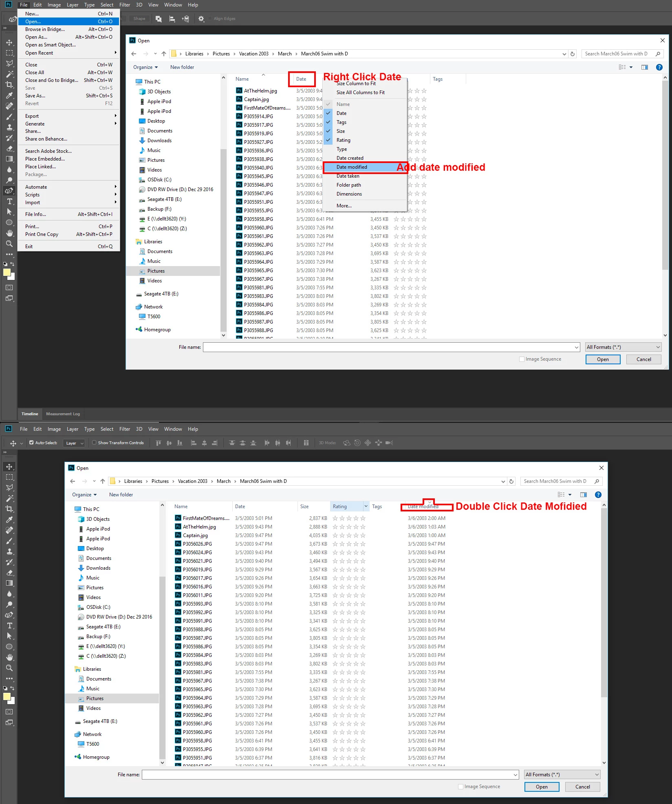This screenshot has height=804, width=672.
Task: Click the Cancel button in upper dialog
Action: 643,359
